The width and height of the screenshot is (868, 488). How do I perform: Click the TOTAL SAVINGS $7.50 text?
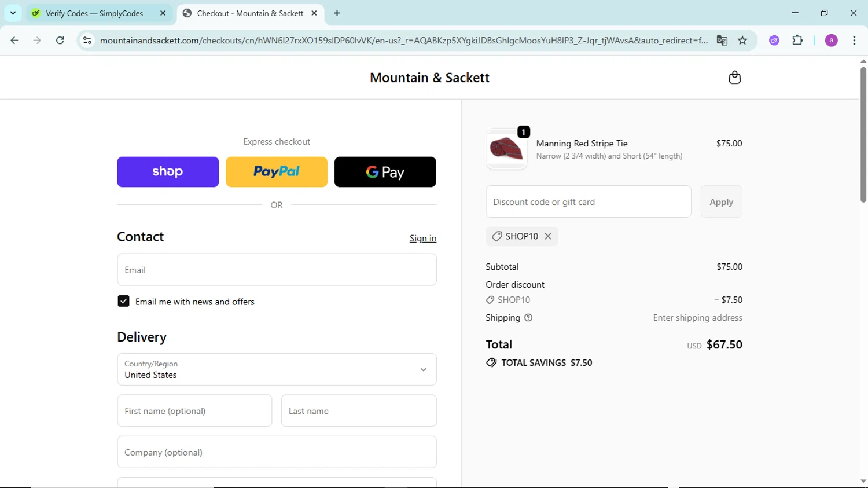[546, 363]
